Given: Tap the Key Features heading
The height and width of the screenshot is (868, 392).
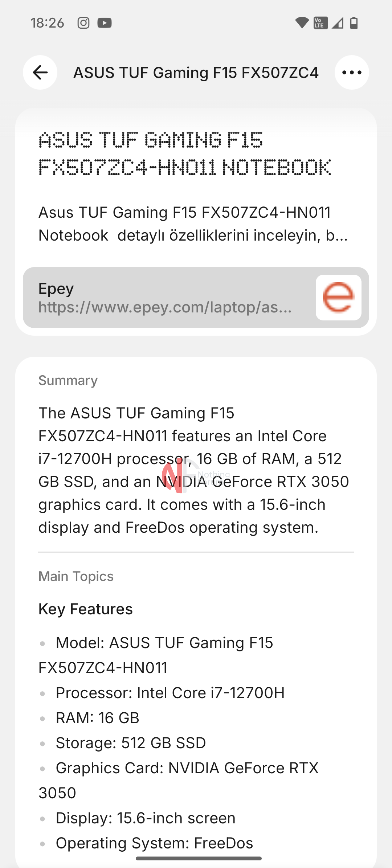Looking at the screenshot, I should [86, 609].
